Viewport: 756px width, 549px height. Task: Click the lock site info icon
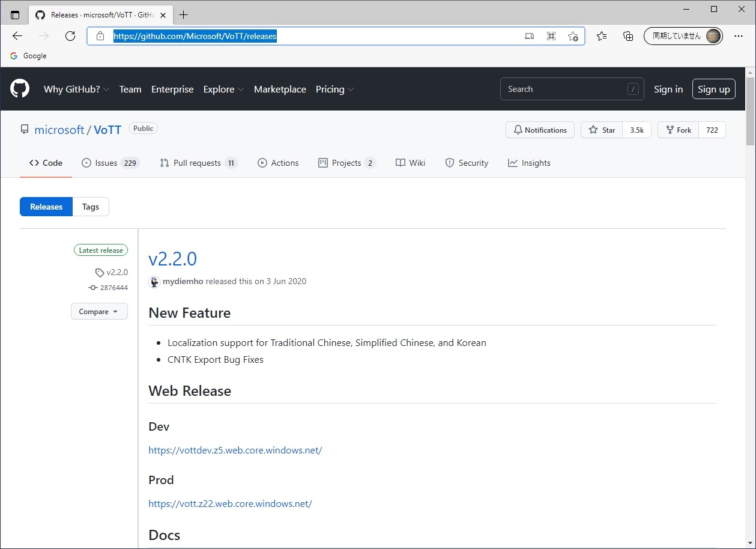pos(100,36)
